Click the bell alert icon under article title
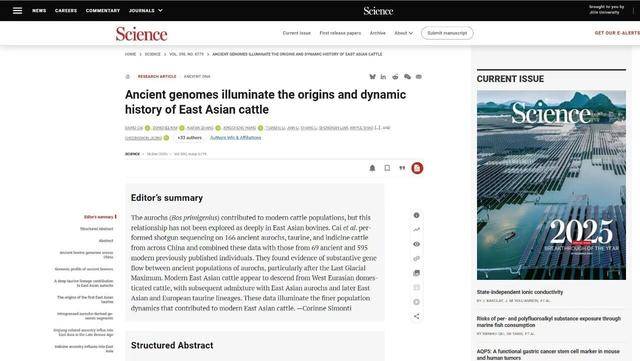This screenshot has height=361, width=640. (x=372, y=168)
